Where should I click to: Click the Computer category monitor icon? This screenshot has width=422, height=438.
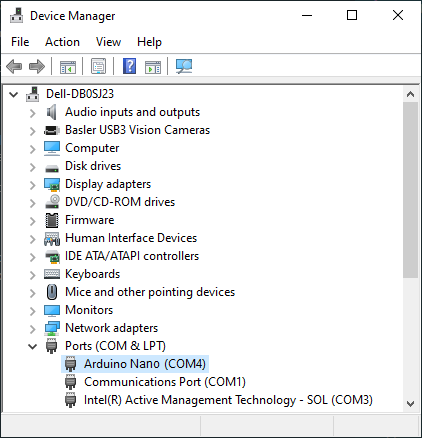click(x=52, y=148)
